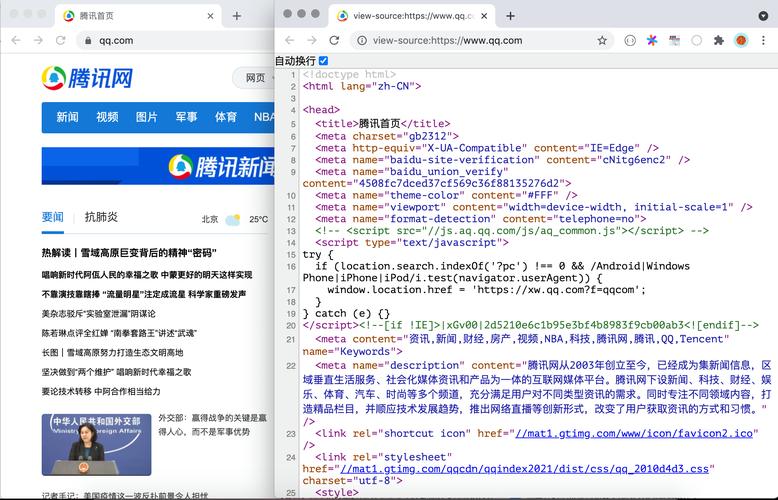Reload the view-source page
Screen dimensions: 778x500
point(334,41)
